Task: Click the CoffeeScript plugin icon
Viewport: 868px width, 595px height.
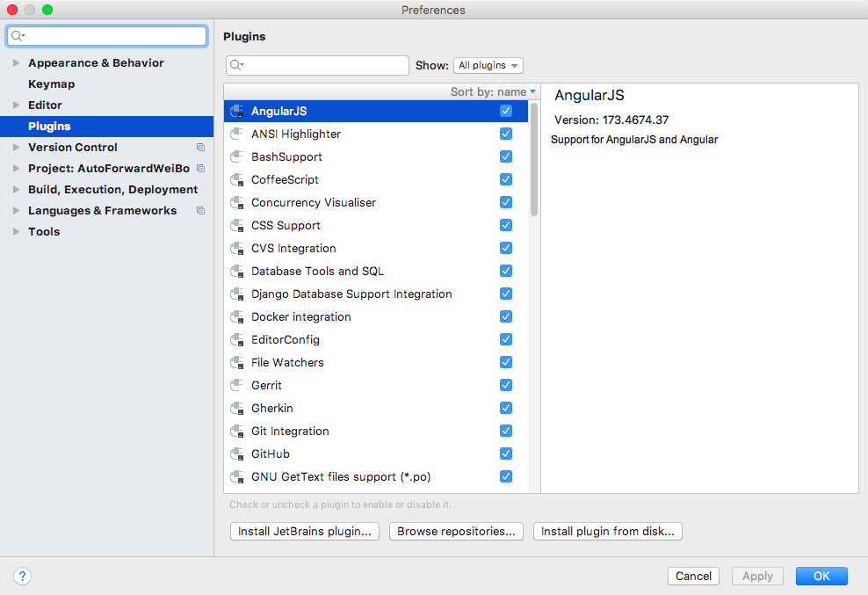Action: [237, 180]
